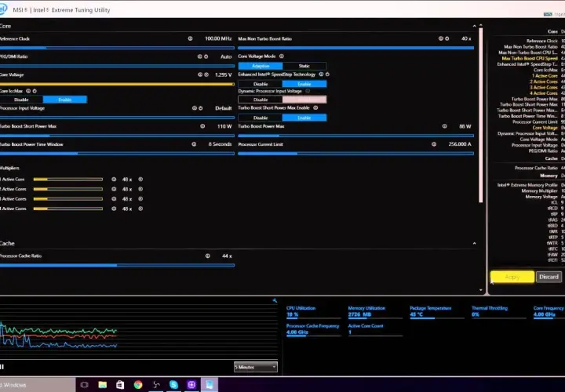
Task: Open the 5 Minutes graph duration dropdown
Action: point(256,367)
